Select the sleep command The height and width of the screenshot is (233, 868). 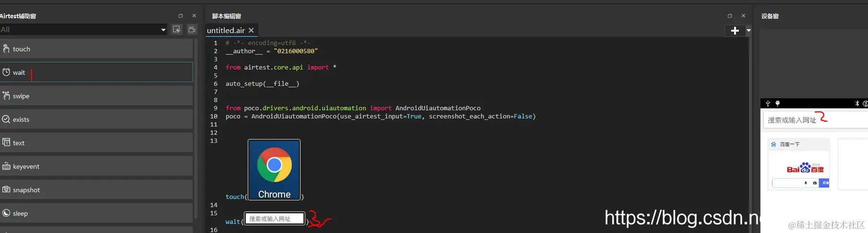coord(96,213)
